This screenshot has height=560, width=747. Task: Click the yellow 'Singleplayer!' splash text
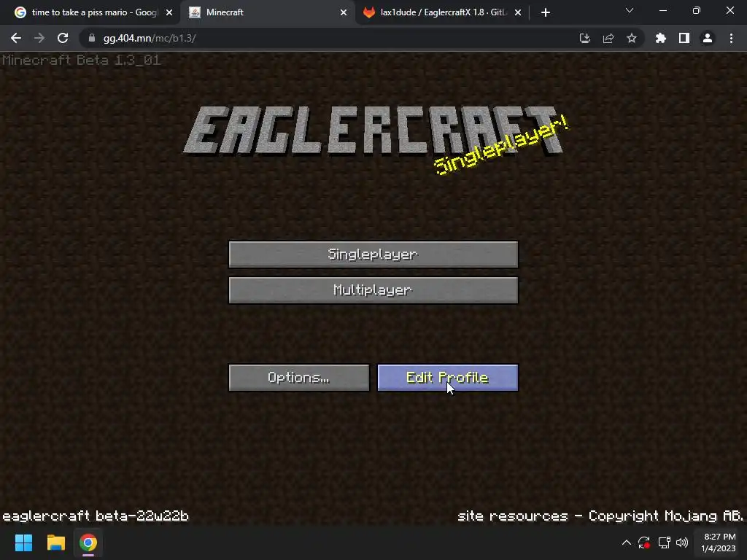coord(500,145)
